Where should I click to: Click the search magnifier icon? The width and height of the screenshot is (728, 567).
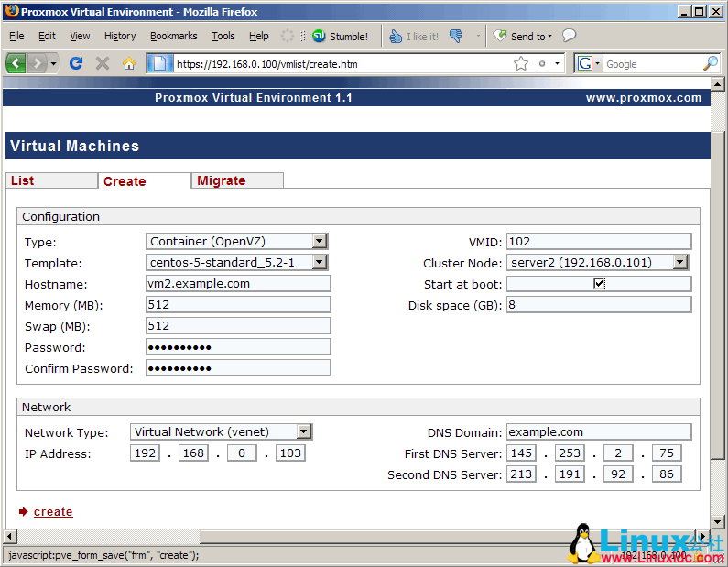pyautogui.click(x=710, y=63)
